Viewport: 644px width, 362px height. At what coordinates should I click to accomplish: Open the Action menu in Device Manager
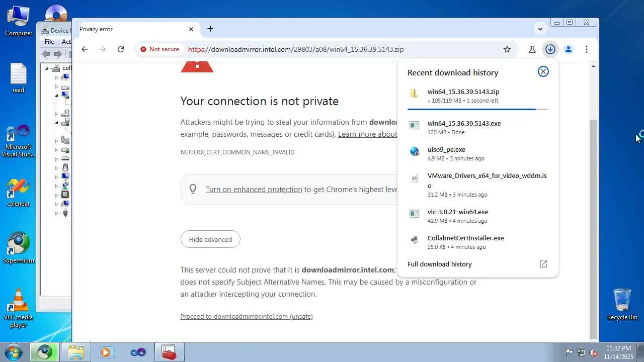pyautogui.click(x=66, y=42)
